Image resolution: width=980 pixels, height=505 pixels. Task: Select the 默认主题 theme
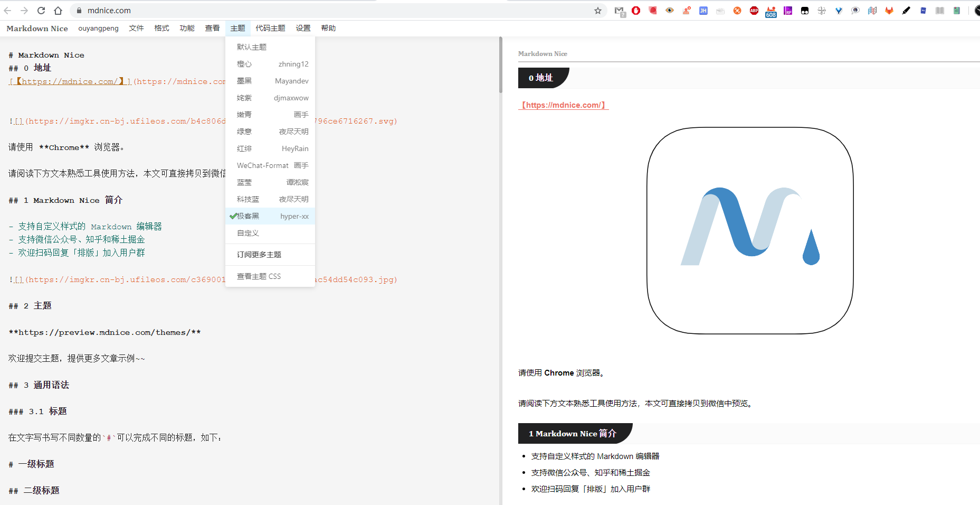(x=270, y=47)
